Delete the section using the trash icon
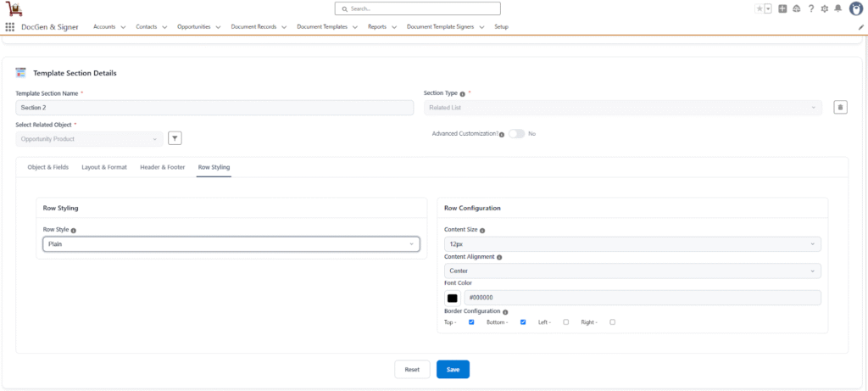The height and width of the screenshot is (391, 868). pyautogui.click(x=840, y=107)
